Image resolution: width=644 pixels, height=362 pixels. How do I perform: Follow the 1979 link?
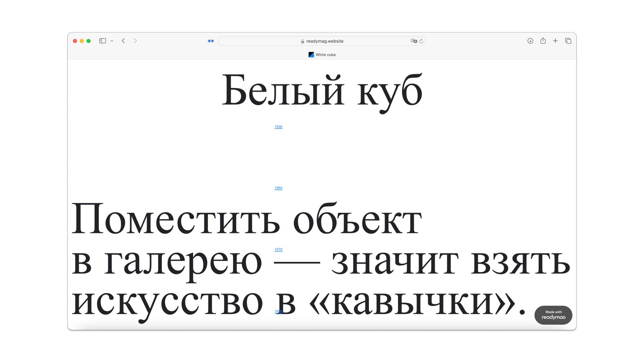coord(278,249)
